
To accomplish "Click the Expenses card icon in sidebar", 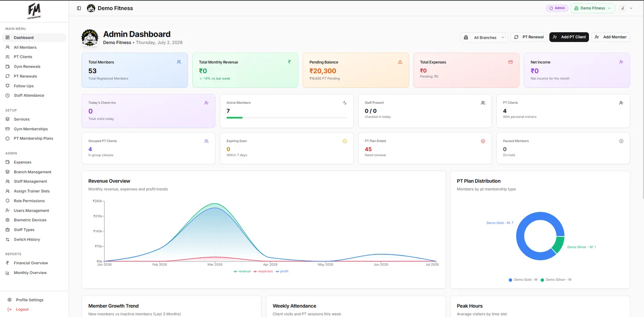I will point(8,162).
